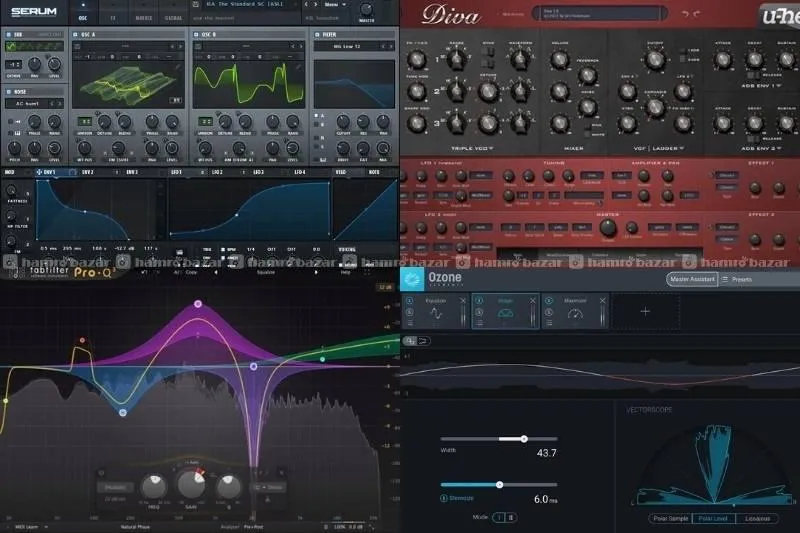Screen dimensions: 800x533
Task: Select the Imager module icon in Ozone
Action: pyautogui.click(x=505, y=313)
